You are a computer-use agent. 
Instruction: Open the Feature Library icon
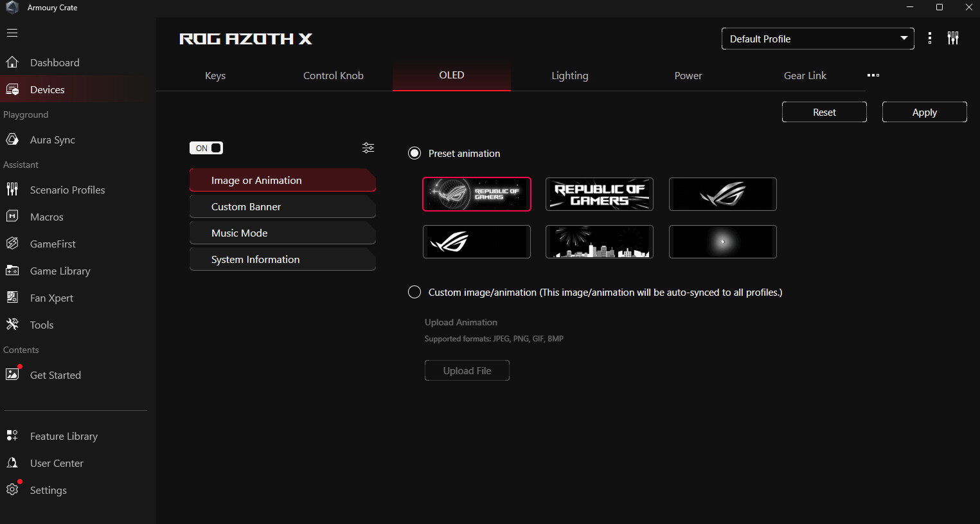12,436
